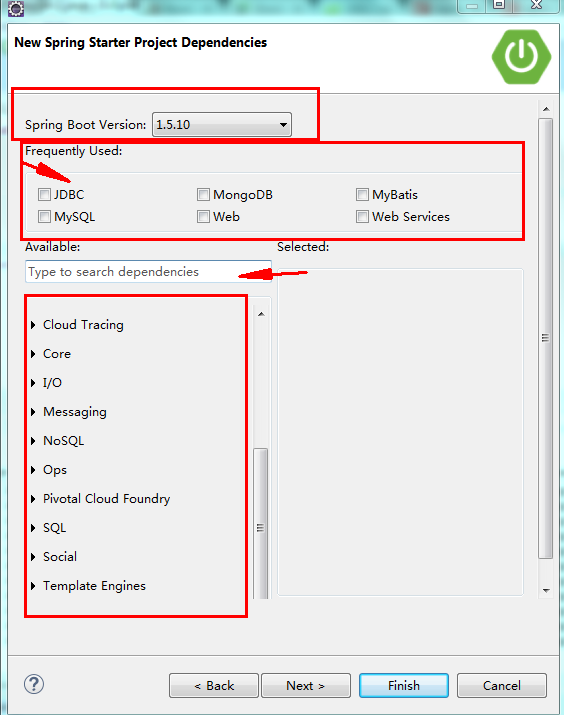Image resolution: width=564 pixels, height=715 pixels.
Task: Expand the SQL category
Action: pyautogui.click(x=33, y=528)
